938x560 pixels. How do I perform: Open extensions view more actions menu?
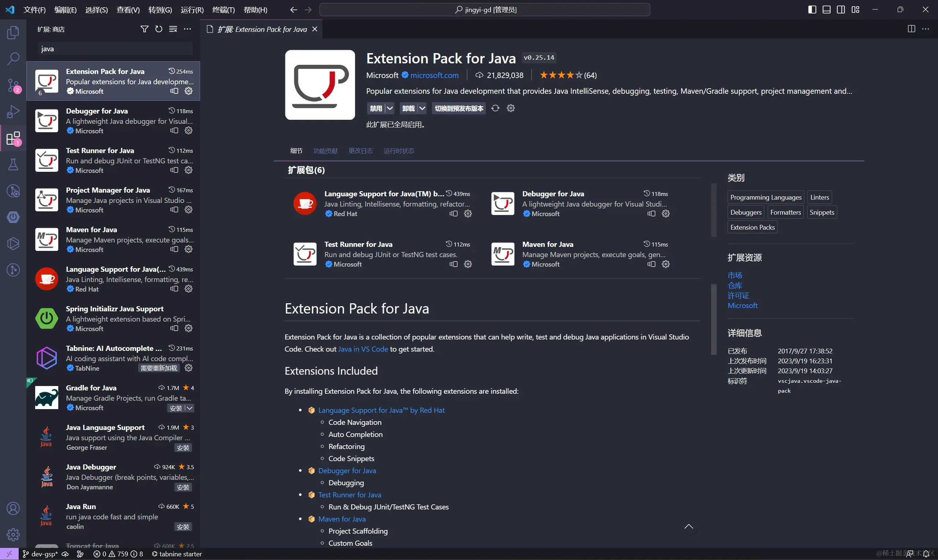tap(187, 29)
